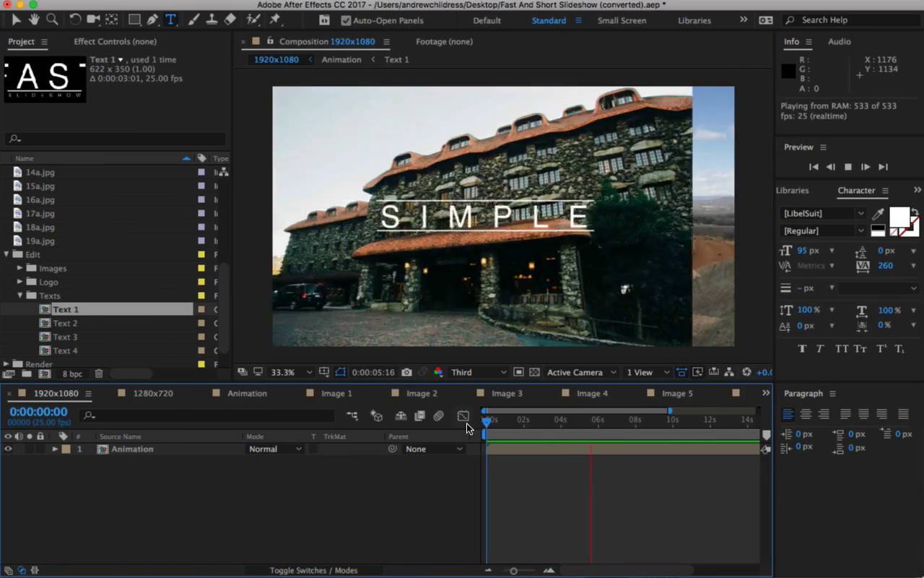Click the white fill color swatch
This screenshot has width=924, height=578.
point(899,217)
